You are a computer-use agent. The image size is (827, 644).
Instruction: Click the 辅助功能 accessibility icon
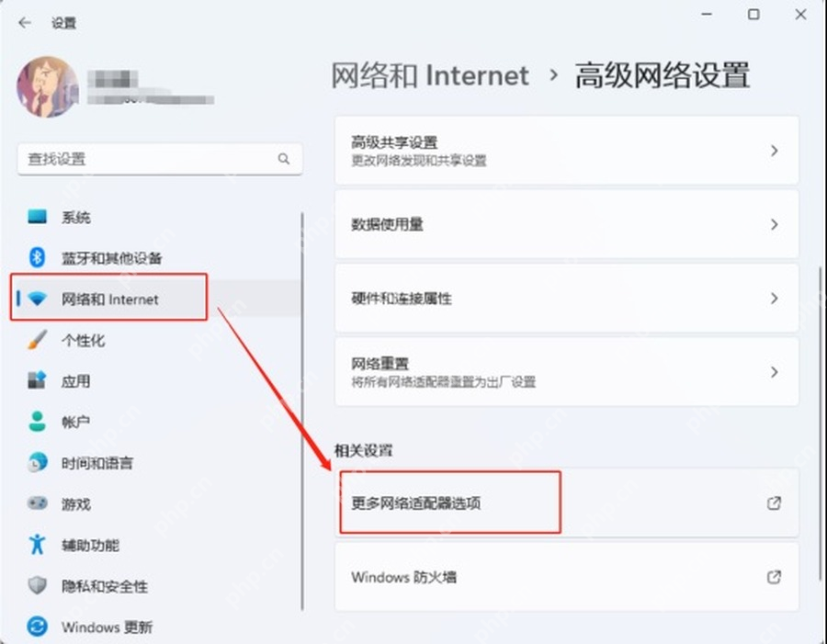(x=37, y=544)
